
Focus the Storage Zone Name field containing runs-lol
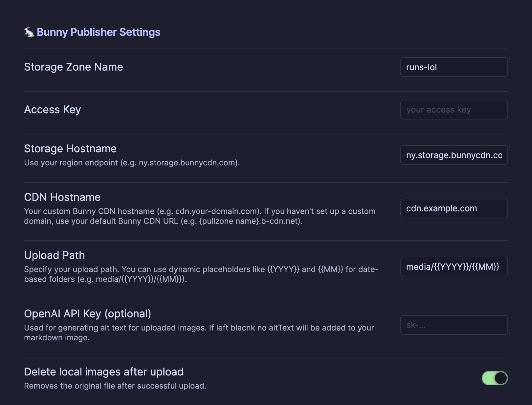(454, 67)
